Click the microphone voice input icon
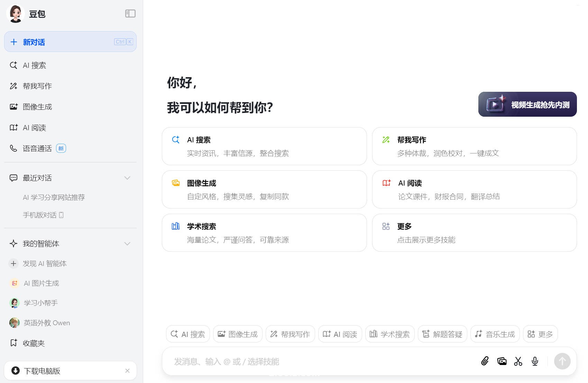The image size is (588, 383). [x=535, y=361]
